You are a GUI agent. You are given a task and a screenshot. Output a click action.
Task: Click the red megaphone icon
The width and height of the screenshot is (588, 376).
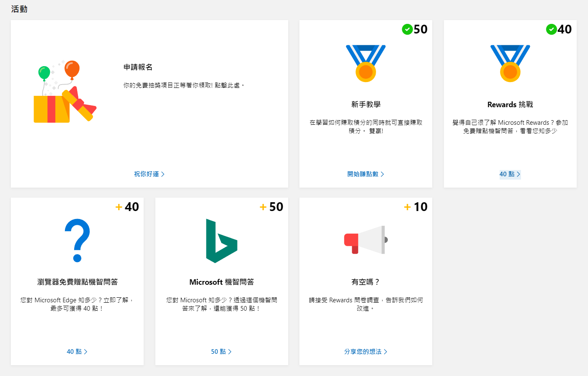point(366,240)
